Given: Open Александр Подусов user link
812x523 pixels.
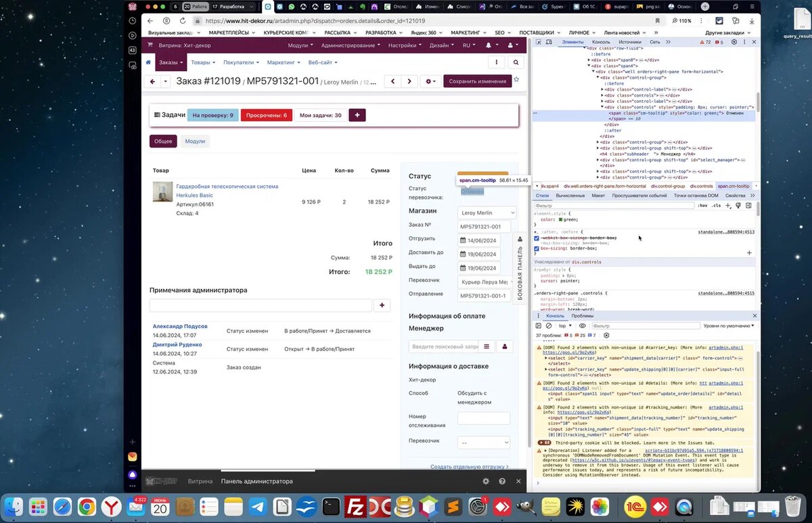Looking at the screenshot, I should pos(180,326).
